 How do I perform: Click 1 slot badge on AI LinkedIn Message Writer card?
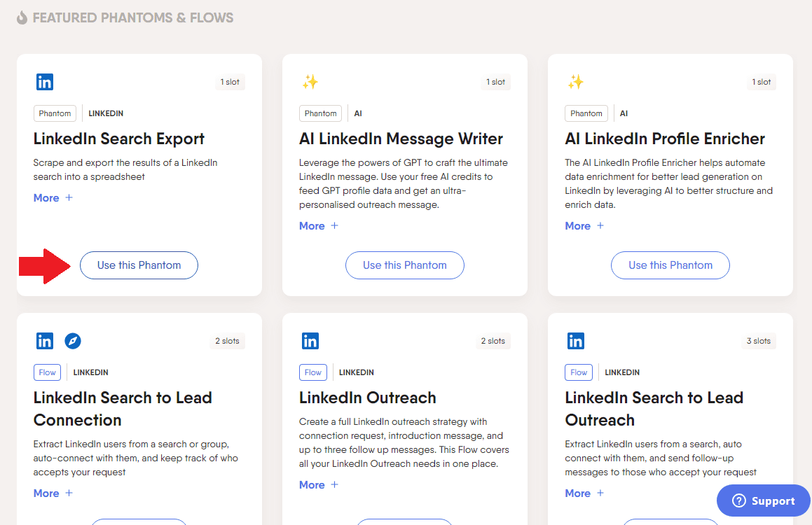(x=495, y=82)
